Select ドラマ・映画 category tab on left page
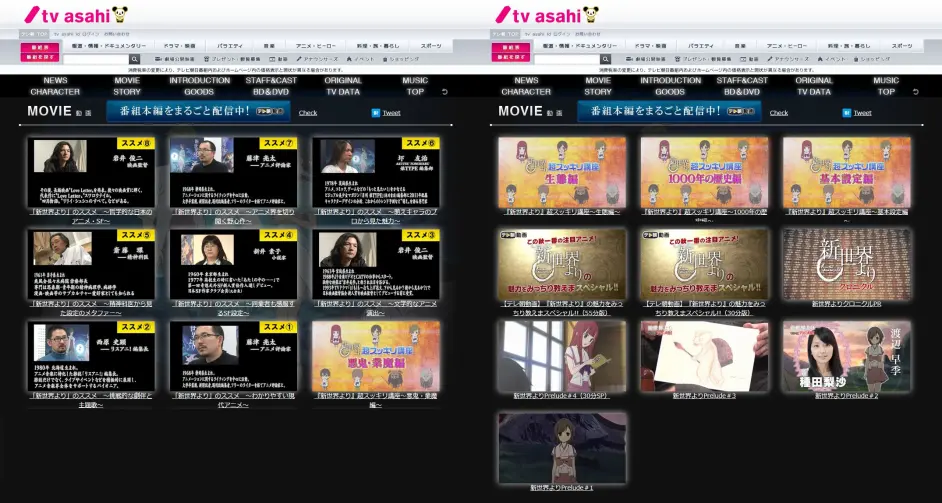The width and height of the screenshot is (942, 503). tap(180, 46)
